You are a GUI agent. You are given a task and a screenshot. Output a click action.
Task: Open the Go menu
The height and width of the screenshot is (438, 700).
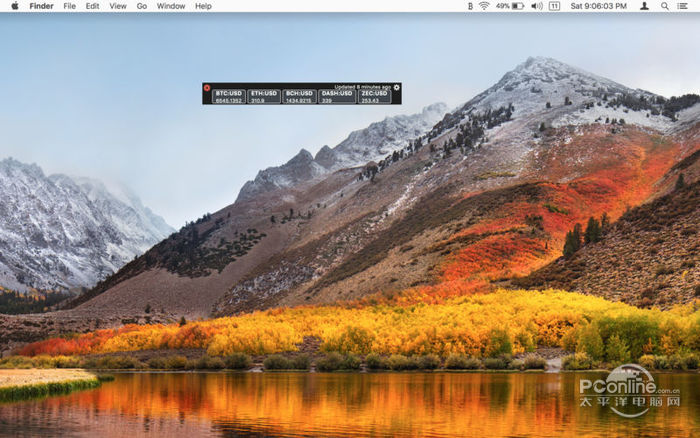141,6
